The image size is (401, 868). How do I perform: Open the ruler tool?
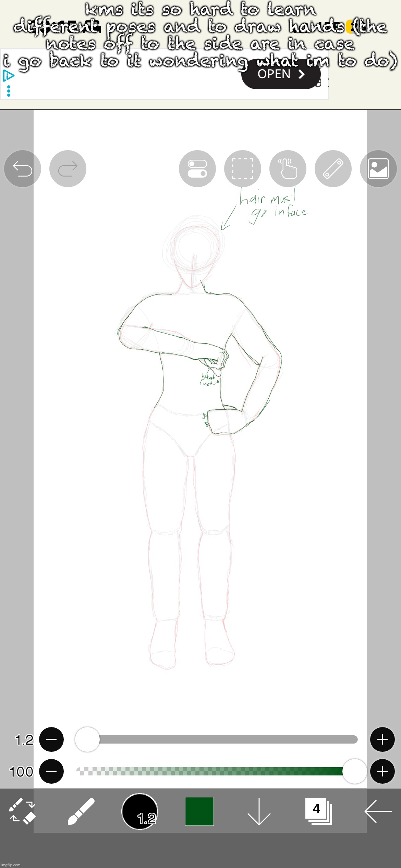tap(333, 169)
